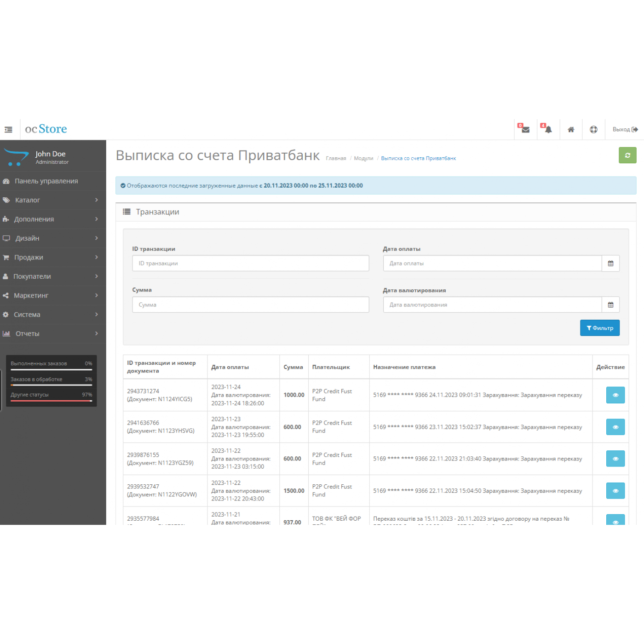Click the Модули breadcrumb link
The width and height of the screenshot is (644, 644).
point(363,159)
